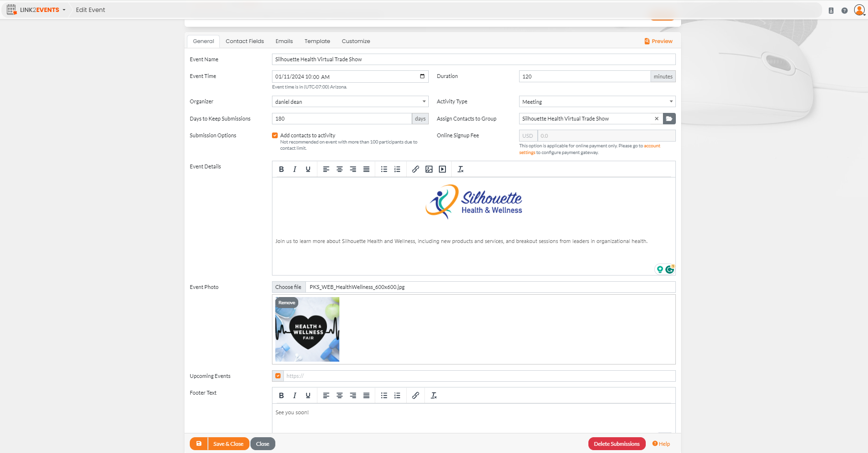Open user profile avatar menu
This screenshot has height=453, width=868.
click(x=859, y=10)
